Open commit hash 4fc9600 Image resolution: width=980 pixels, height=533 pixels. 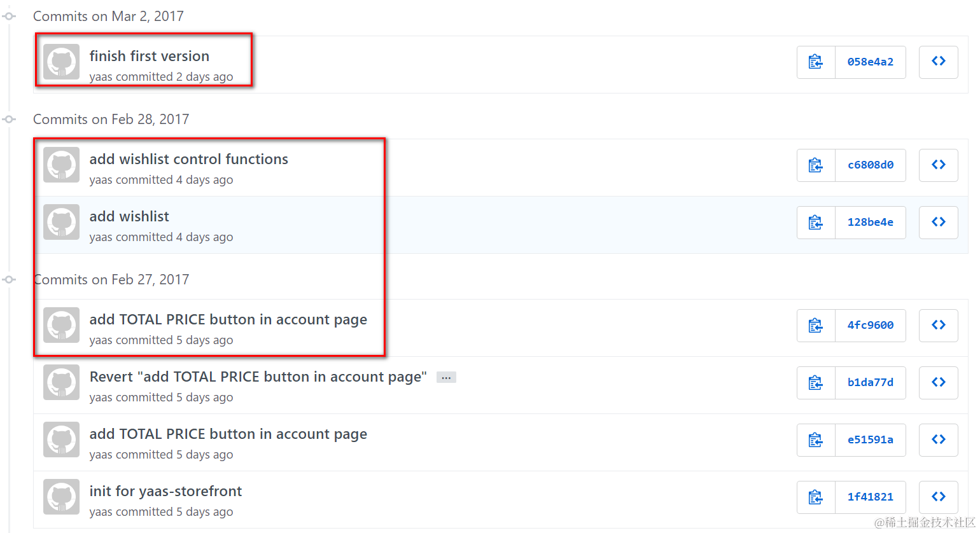coord(870,325)
